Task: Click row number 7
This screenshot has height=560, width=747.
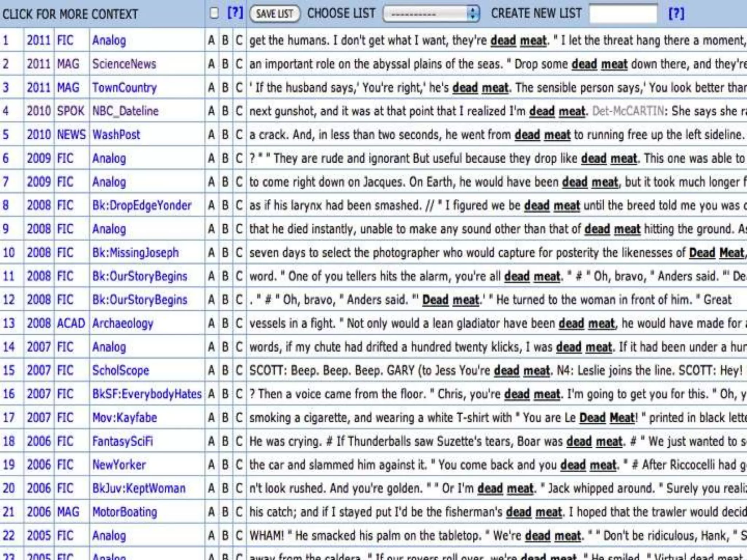Action: 5,182
